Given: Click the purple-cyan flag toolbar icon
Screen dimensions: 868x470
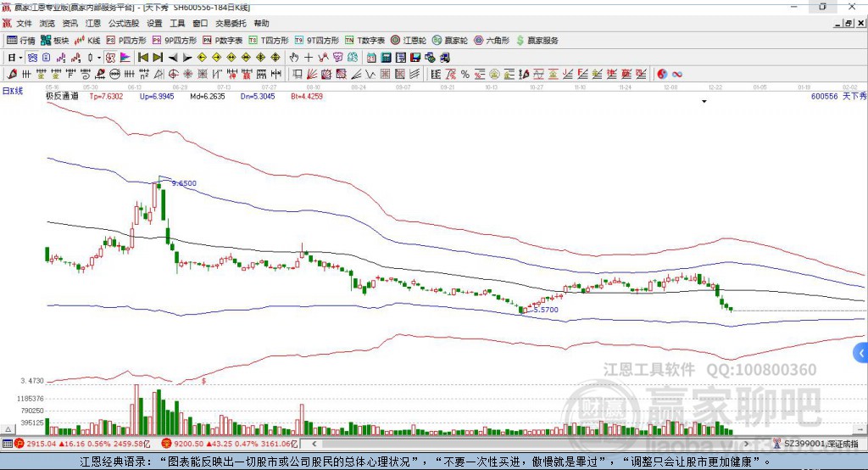Looking at the screenshot, I should (x=125, y=58).
